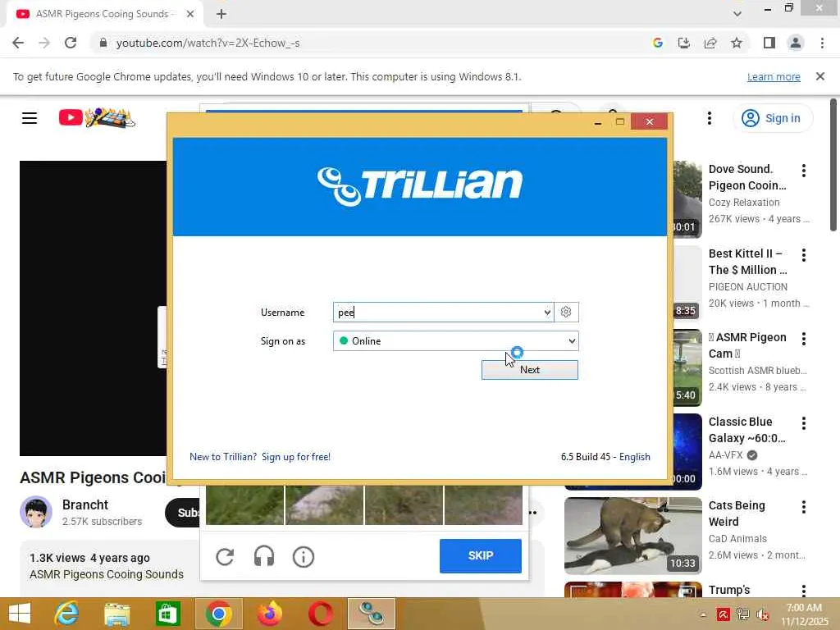Click the SKIP button on captcha dialog
This screenshot has height=630, width=840.
pos(480,555)
